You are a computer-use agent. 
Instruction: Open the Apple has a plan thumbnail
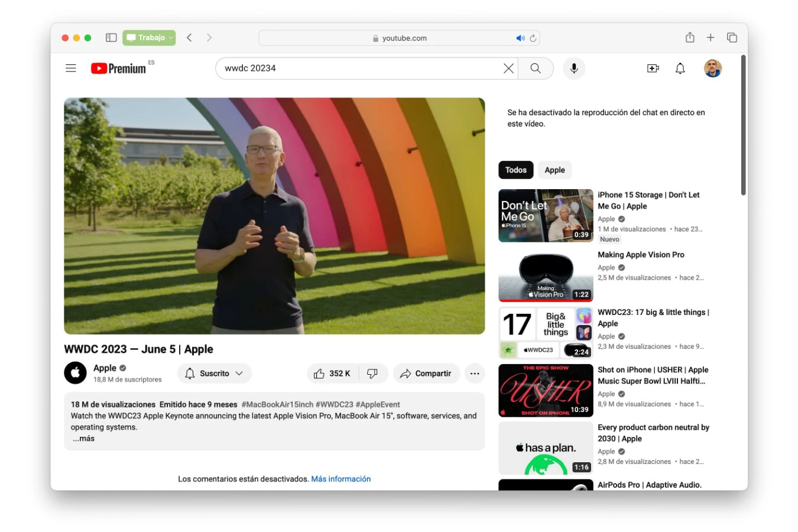(x=546, y=448)
